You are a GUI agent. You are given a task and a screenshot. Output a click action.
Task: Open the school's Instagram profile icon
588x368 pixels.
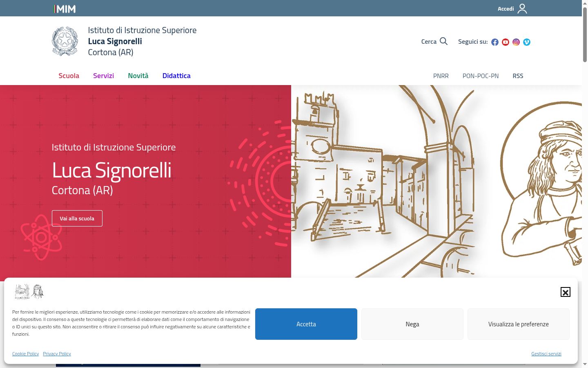point(516,42)
